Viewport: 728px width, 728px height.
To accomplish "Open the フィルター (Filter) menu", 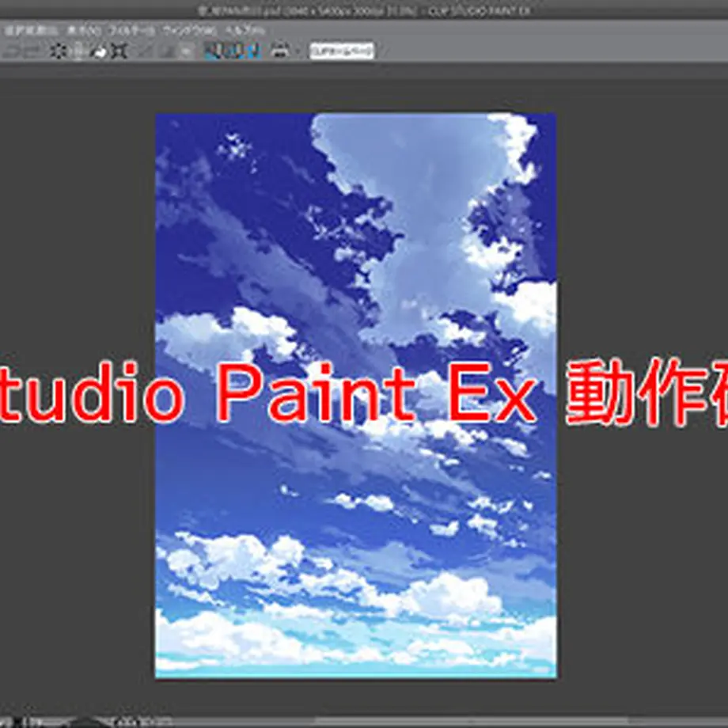I will (x=131, y=31).
